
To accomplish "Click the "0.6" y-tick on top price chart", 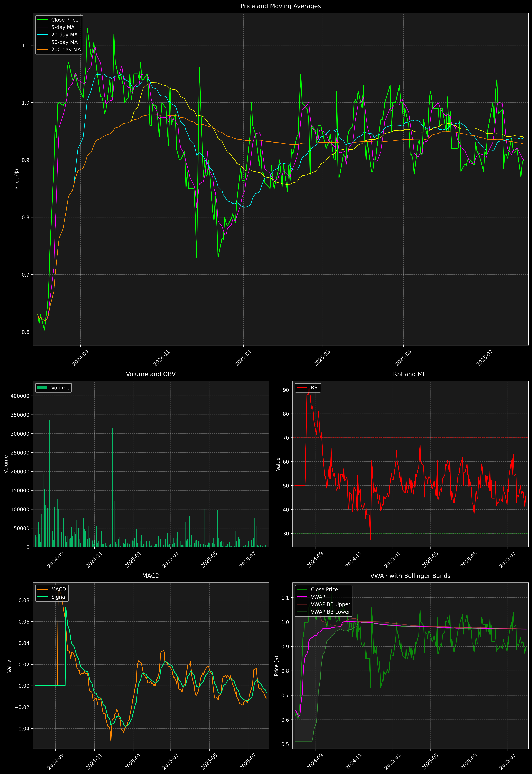I will click(26, 332).
